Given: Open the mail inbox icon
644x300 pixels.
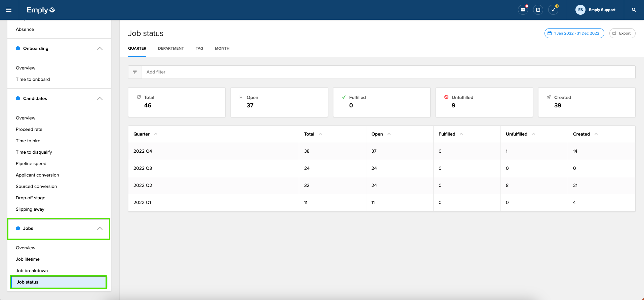Looking at the screenshot, I should 523,10.
